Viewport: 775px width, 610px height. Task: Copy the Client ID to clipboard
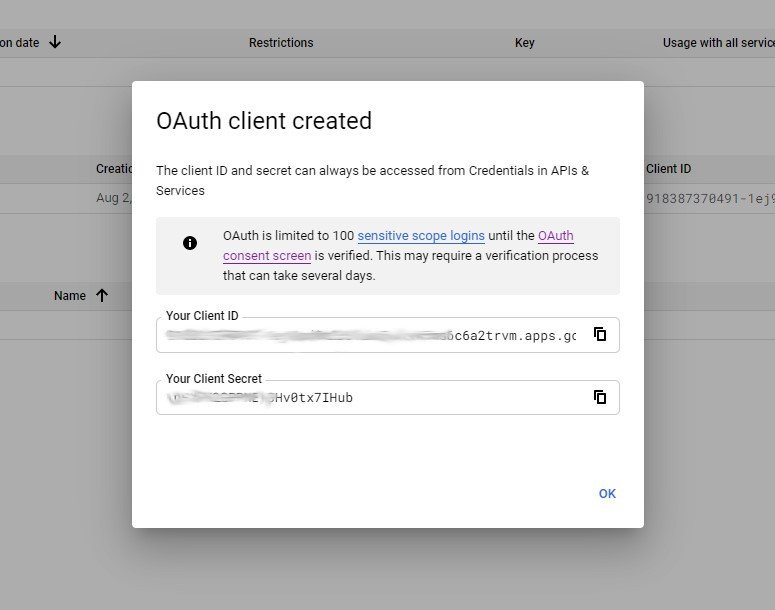(x=600, y=335)
